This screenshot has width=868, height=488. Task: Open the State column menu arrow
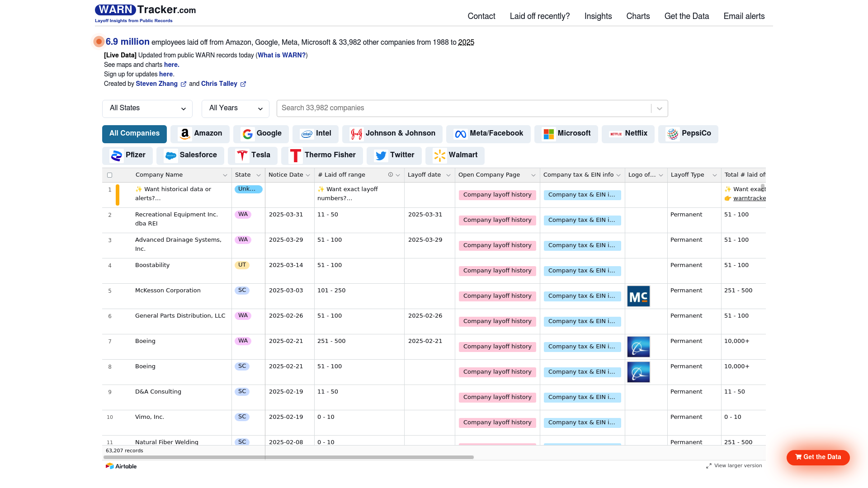point(259,175)
